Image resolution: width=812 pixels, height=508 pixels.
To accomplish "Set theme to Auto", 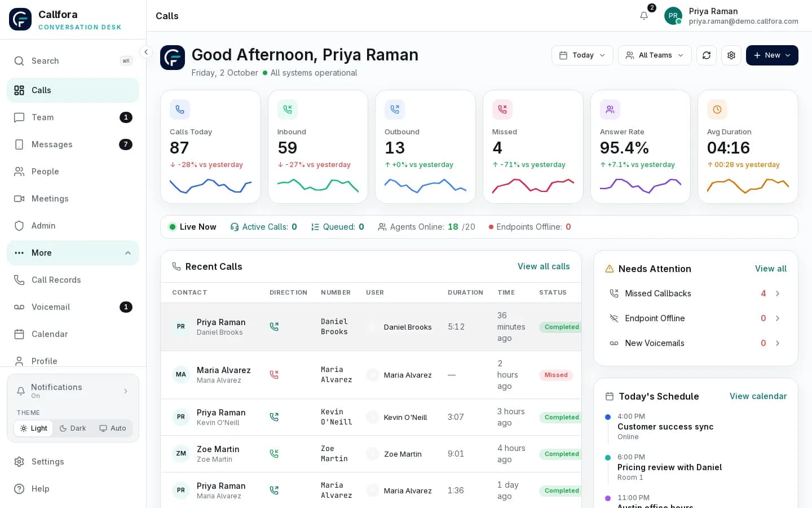I will [x=113, y=428].
